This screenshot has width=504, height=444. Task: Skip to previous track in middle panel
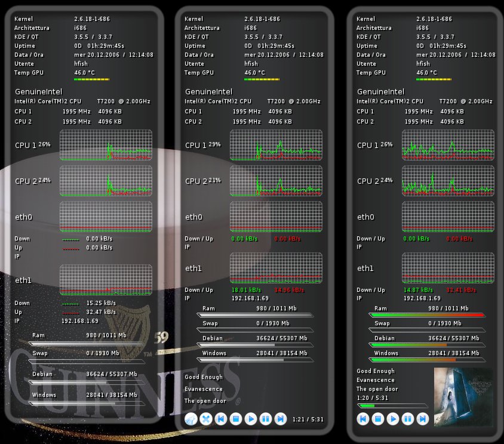click(221, 419)
